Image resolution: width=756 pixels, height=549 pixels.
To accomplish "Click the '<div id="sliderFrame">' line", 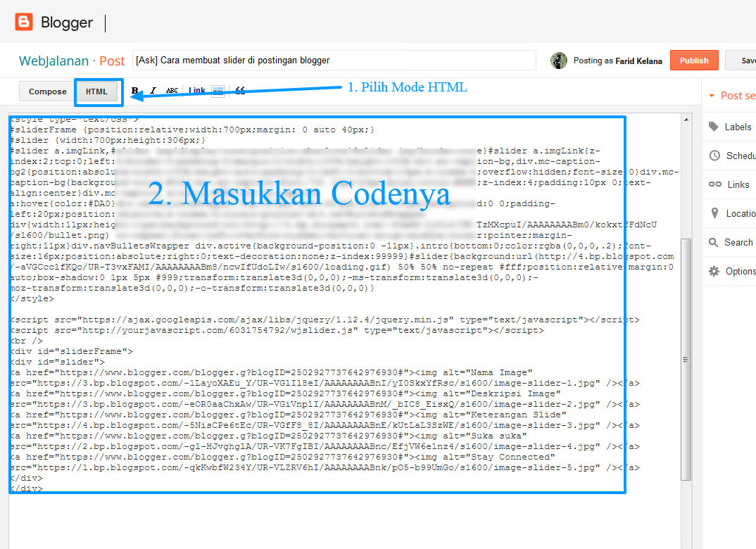I will click(x=71, y=351).
